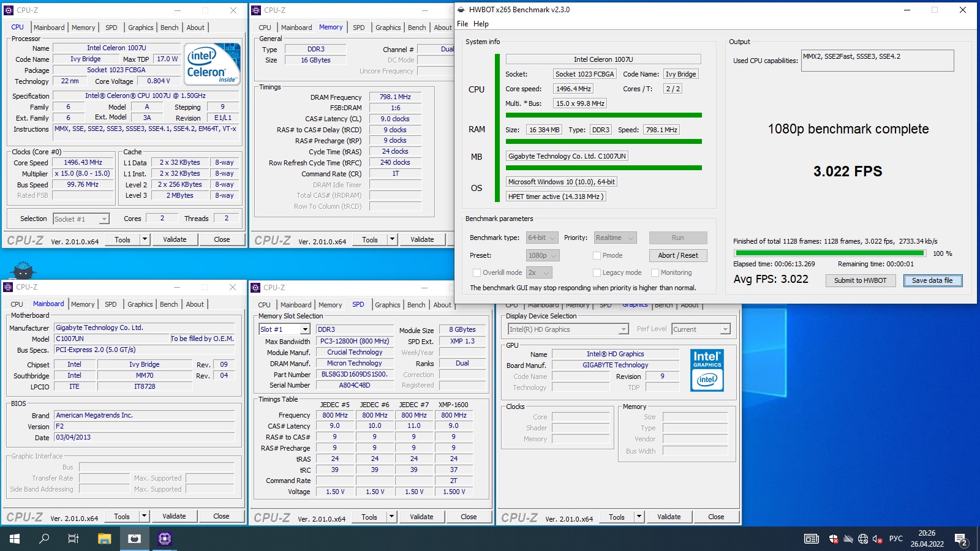Open the File menu in HWBOT
980x551 pixels.
coord(462,24)
